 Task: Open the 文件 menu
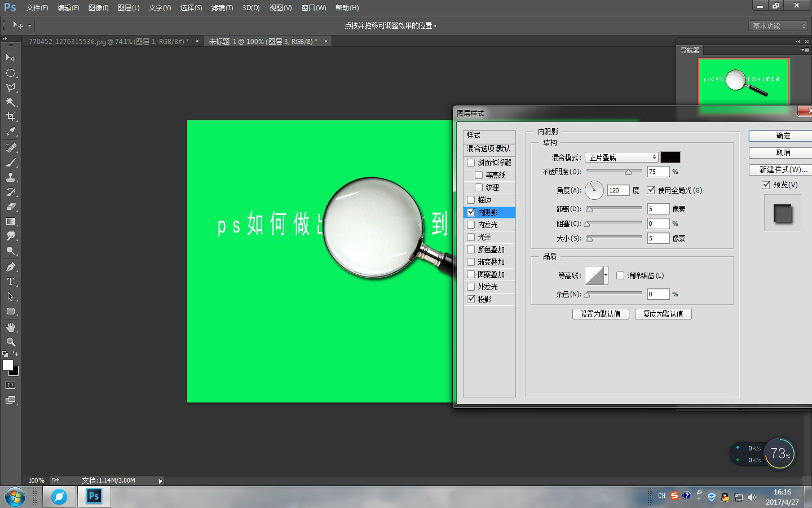[37, 8]
